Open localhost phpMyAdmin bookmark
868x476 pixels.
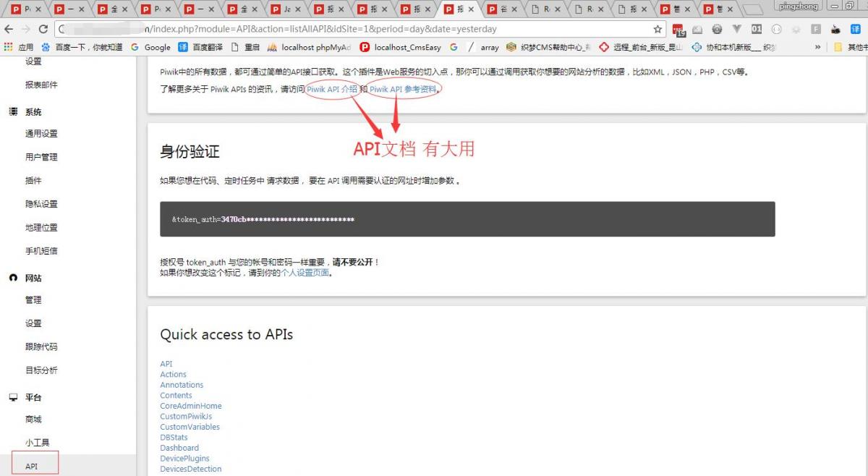309,47
